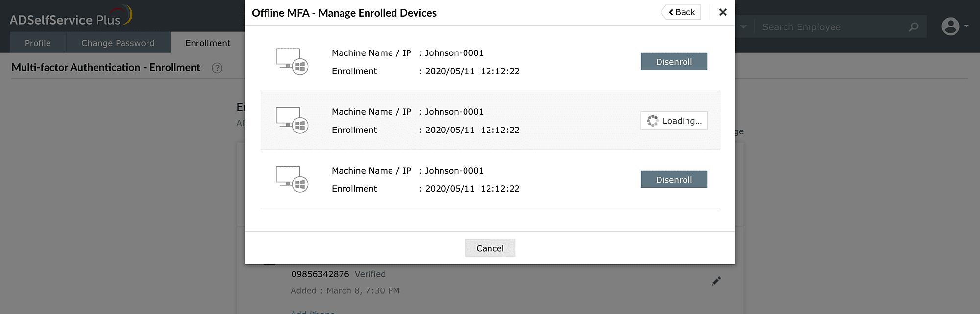Image resolution: width=980 pixels, height=314 pixels.
Task: Close the Offline MFA dialog with the X
Action: 723,12
